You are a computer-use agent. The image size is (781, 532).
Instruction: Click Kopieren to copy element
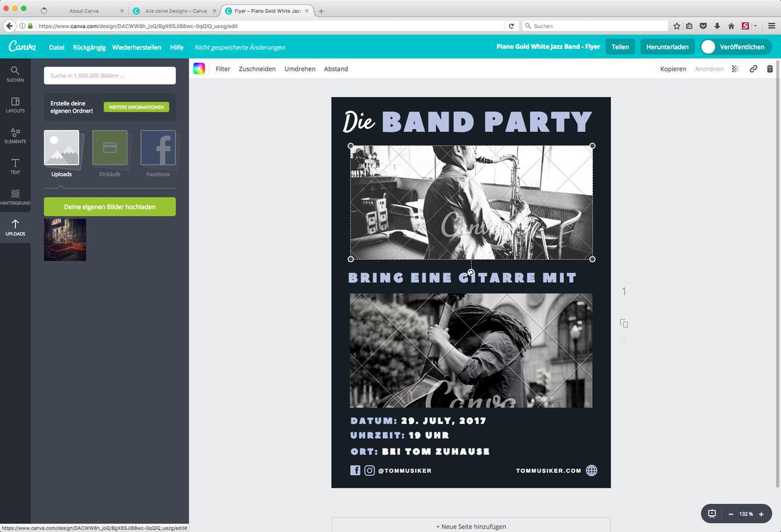673,68
